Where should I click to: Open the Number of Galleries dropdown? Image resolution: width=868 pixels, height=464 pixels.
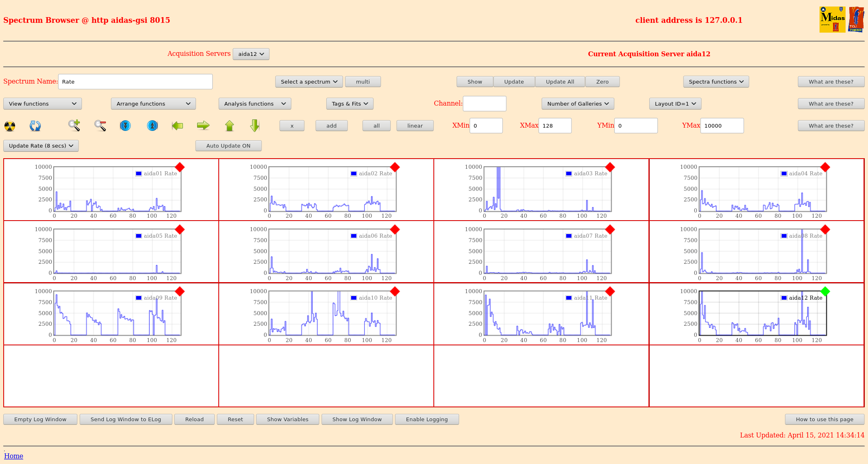[578, 104]
